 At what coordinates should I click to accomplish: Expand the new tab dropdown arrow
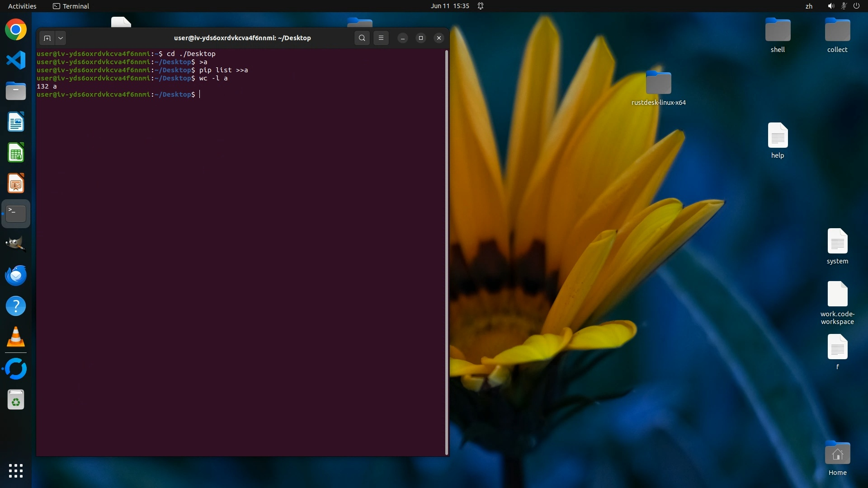[x=61, y=38]
